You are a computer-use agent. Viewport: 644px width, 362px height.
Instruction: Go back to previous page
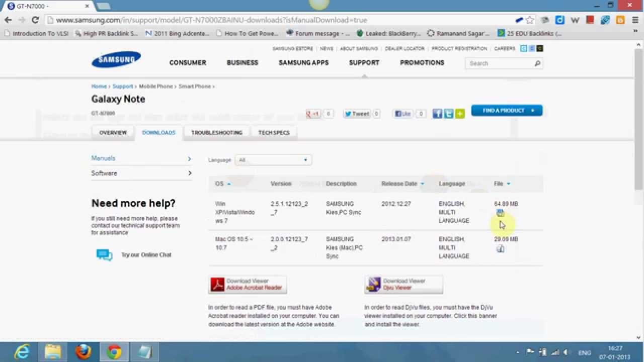click(8, 20)
